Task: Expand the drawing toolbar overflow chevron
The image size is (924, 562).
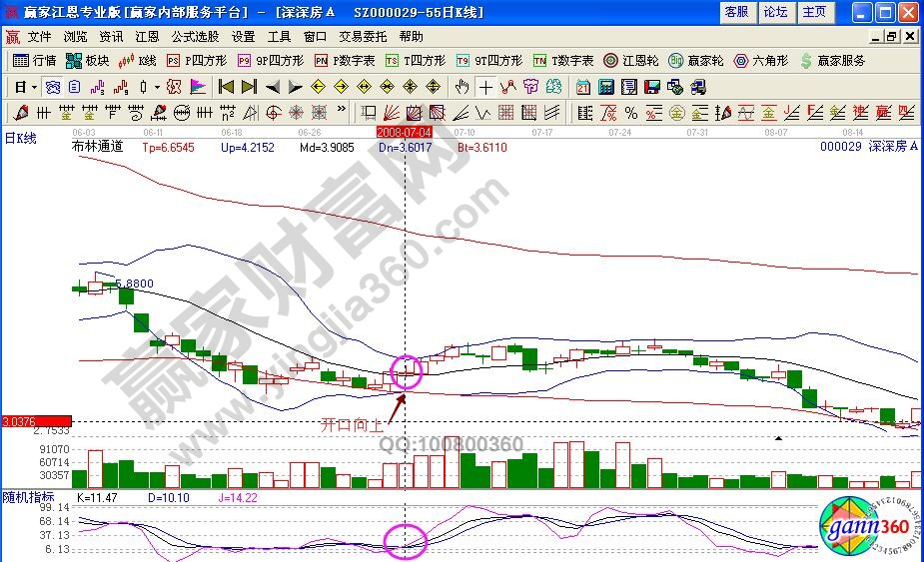Action: [x=343, y=111]
